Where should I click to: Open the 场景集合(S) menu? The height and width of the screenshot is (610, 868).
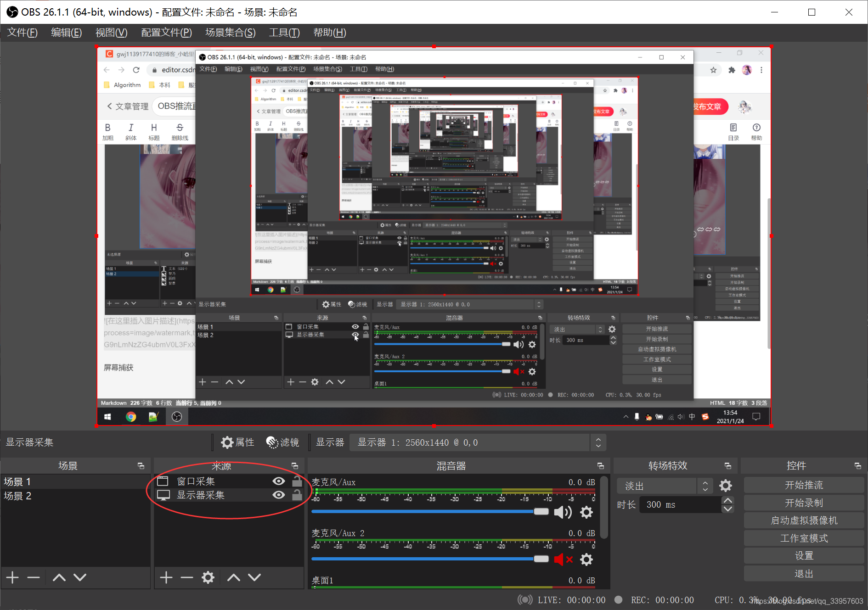(x=230, y=33)
